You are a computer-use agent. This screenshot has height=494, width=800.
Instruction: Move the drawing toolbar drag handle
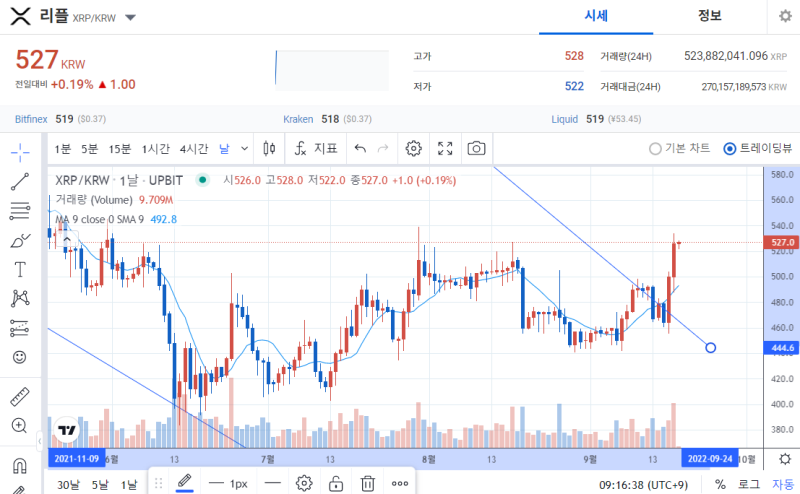coord(159,483)
